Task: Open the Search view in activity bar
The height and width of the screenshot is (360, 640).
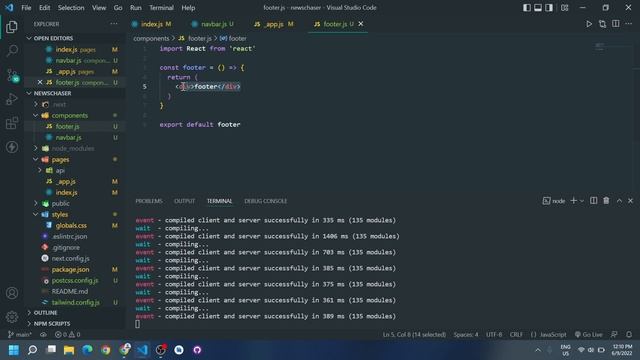Action: click(12, 51)
